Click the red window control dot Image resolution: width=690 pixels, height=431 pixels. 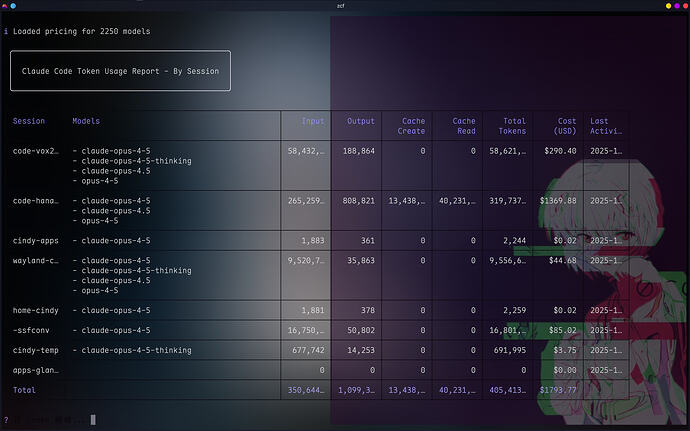pyautogui.click(x=685, y=6)
